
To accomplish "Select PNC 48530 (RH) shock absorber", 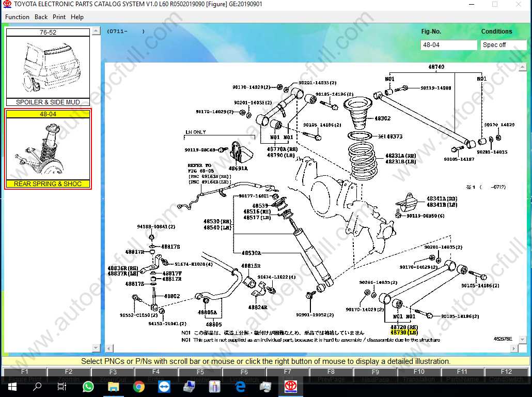I will coord(217,221).
